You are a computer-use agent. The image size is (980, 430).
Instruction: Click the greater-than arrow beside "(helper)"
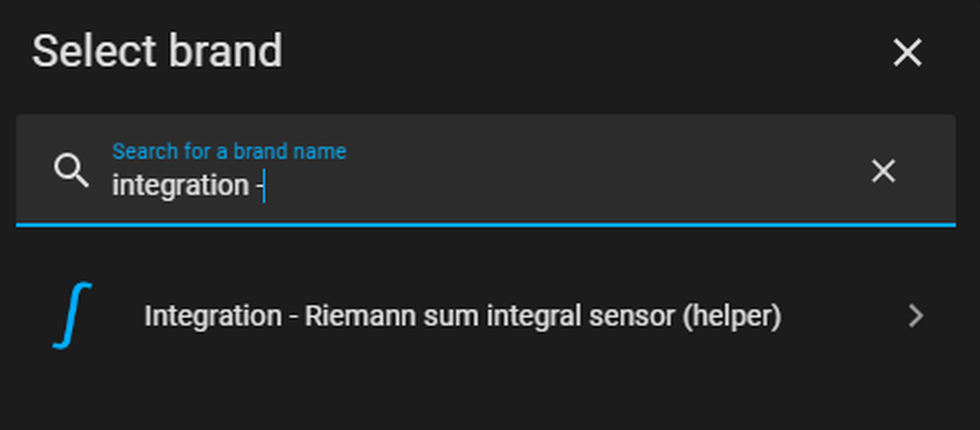pyautogui.click(x=916, y=316)
